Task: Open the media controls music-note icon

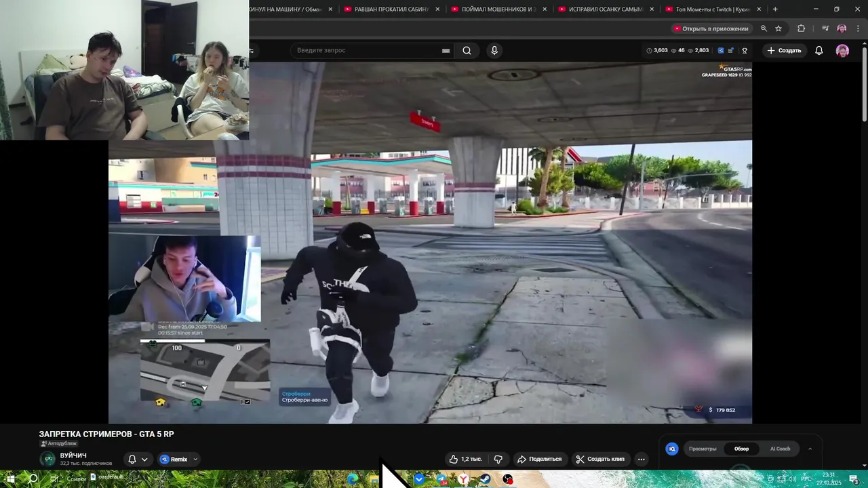Action: [x=825, y=28]
